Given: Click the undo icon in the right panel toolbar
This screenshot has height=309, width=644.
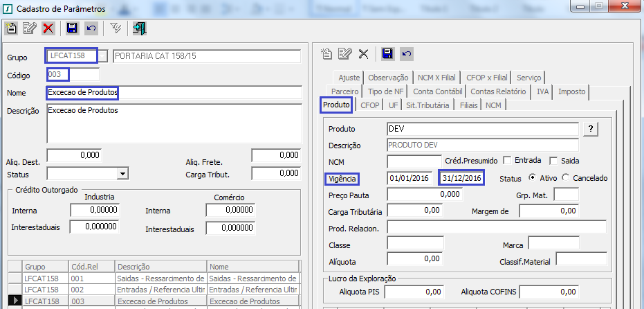Looking at the screenshot, I should click(407, 54).
